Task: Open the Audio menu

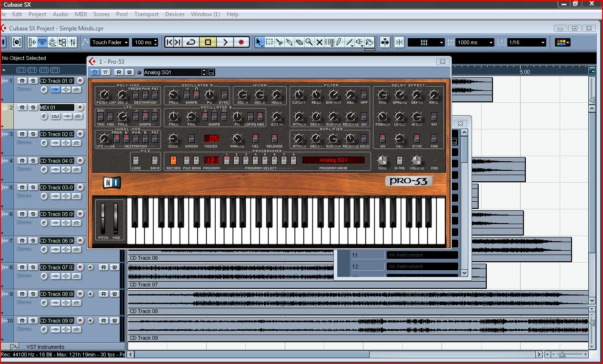Action: pos(60,14)
